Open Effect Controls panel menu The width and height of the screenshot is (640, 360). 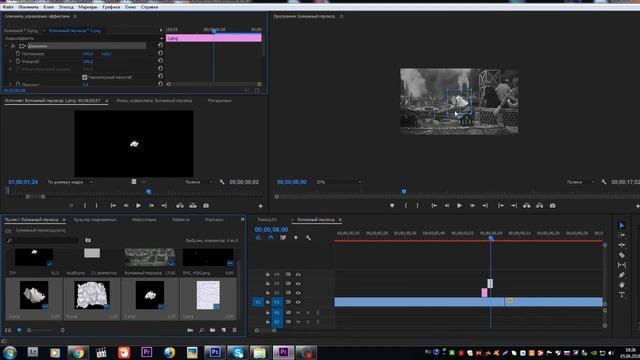(75, 16)
